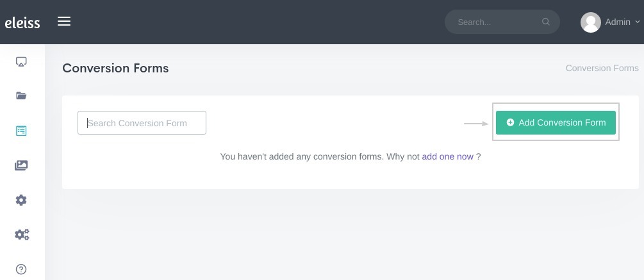Select the highlighted forms icon in sidebar
The width and height of the screenshot is (644, 280).
coord(21,131)
